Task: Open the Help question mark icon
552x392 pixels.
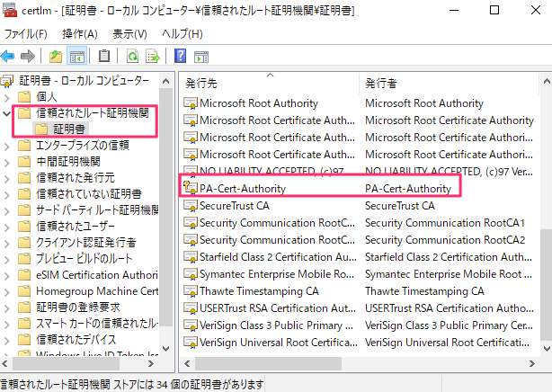Action: coord(180,56)
